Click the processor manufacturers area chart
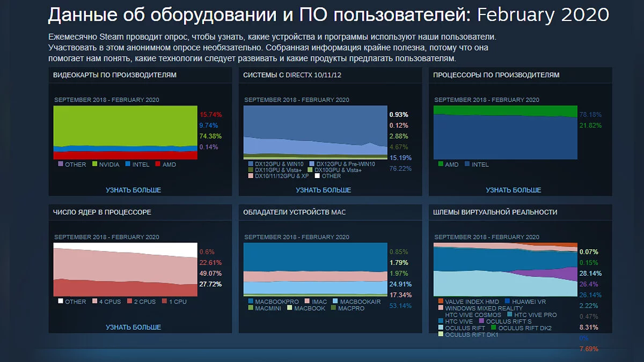Image resolution: width=644 pixels, height=362 pixels. point(506,132)
